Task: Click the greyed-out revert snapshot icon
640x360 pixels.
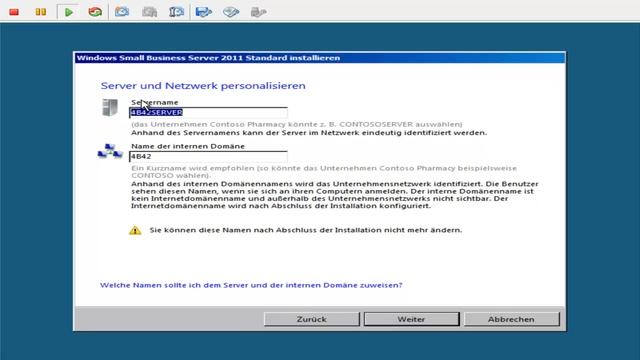Action: [149, 12]
